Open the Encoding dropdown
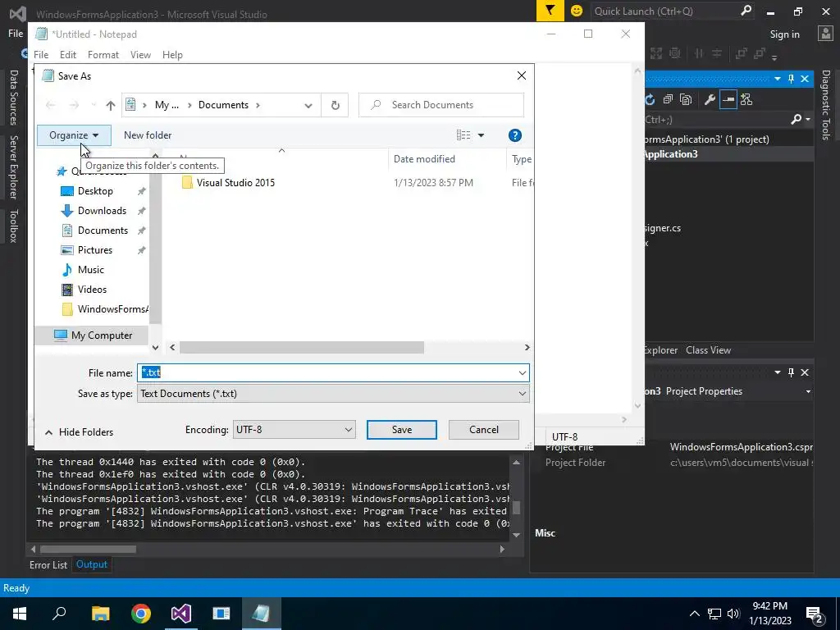This screenshot has height=630, width=840. [294, 430]
